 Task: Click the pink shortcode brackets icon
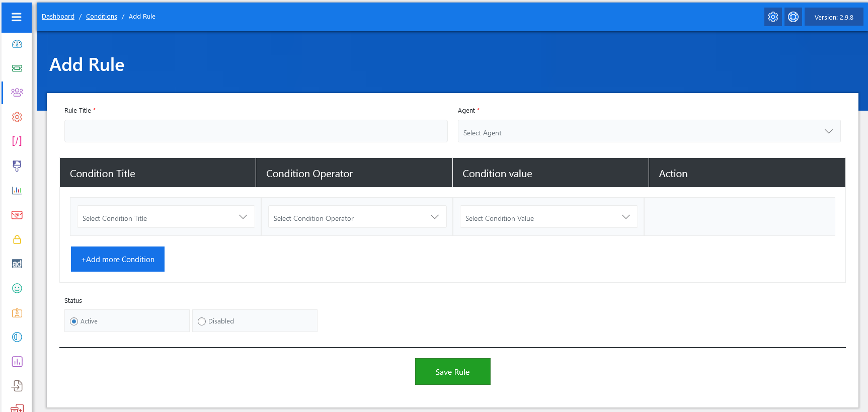click(17, 141)
